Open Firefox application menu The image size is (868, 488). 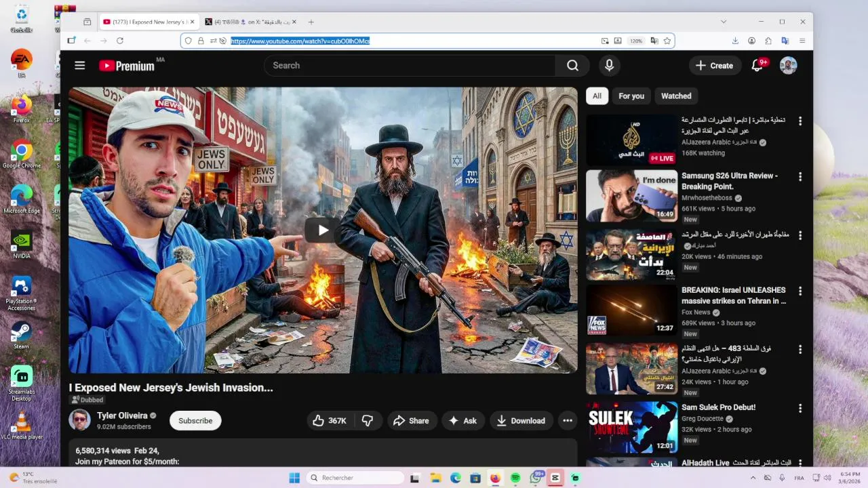pos(802,41)
